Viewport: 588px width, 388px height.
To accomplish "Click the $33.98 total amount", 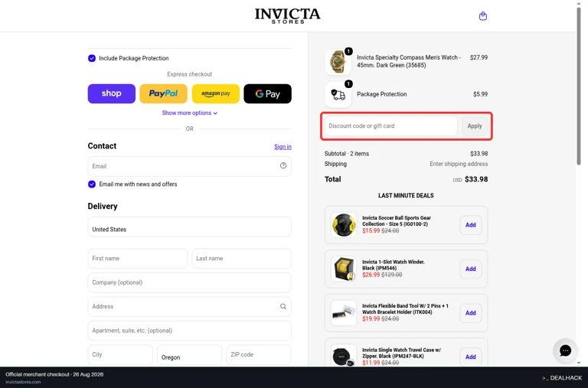I will [476, 179].
